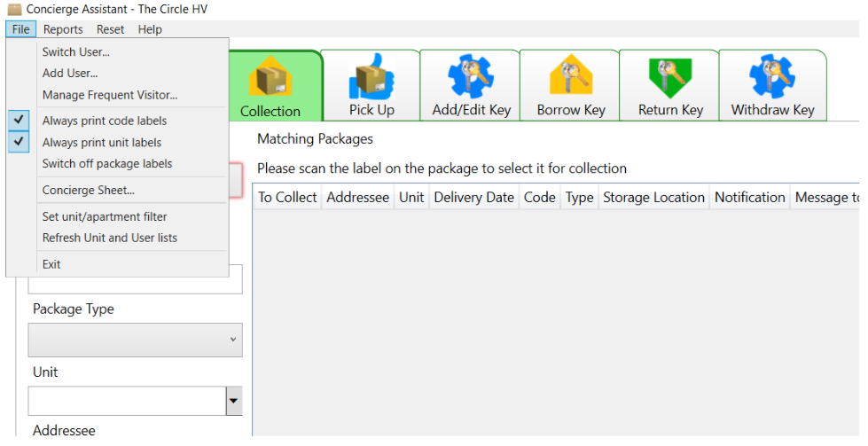Select Manage Frequent Visitor menu entry
The width and height of the screenshot is (868, 446).
[110, 95]
